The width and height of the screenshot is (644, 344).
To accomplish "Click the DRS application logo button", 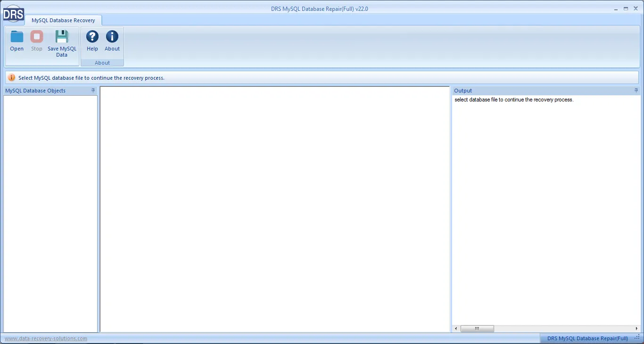I will (x=13, y=14).
